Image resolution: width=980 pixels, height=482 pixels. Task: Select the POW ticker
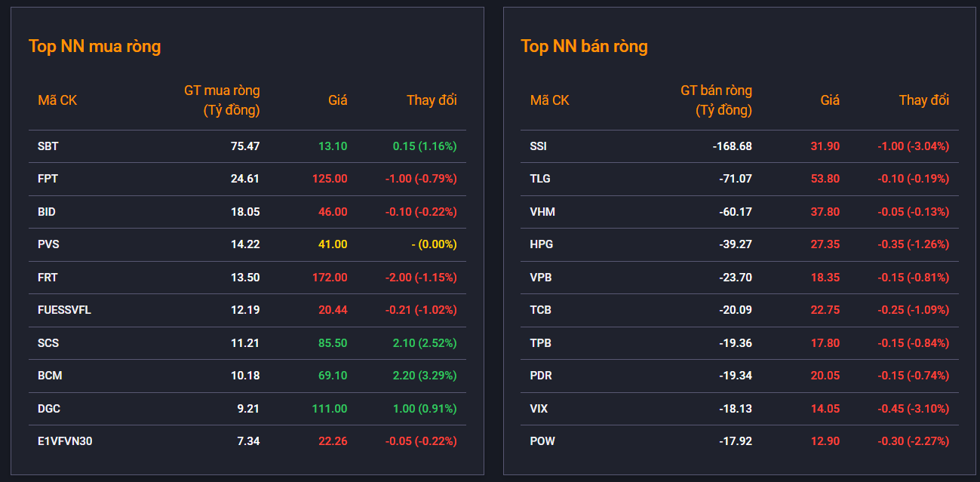[542, 441]
